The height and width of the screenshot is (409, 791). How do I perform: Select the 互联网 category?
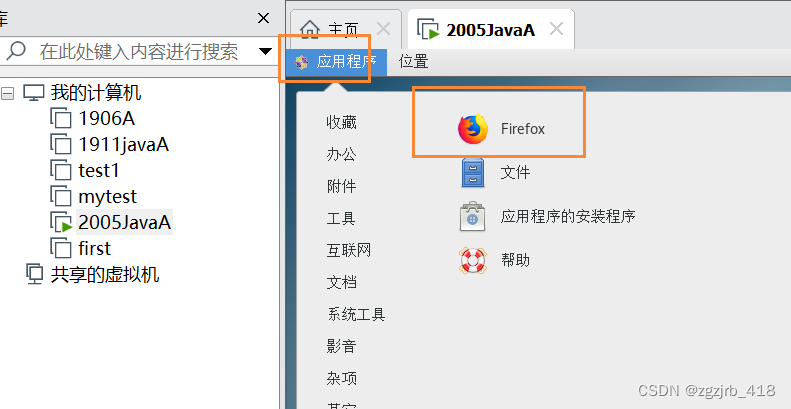[x=349, y=251]
